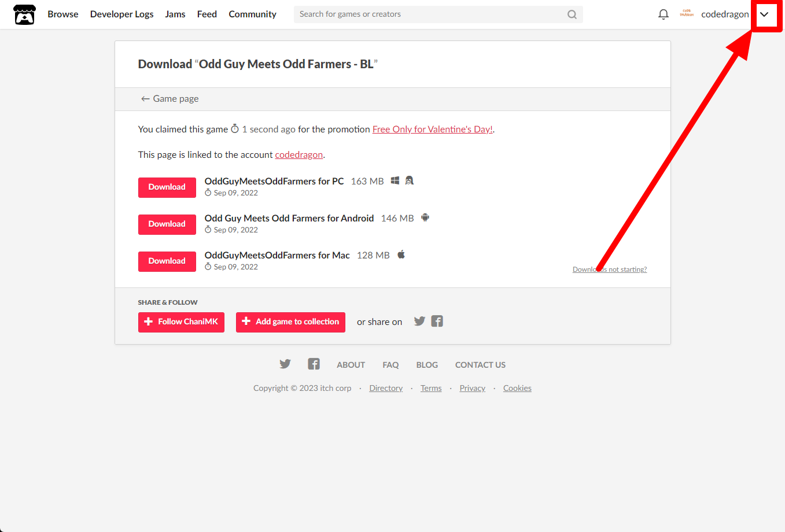
Task: Click the 163 MB file size text
Action: coord(367,182)
